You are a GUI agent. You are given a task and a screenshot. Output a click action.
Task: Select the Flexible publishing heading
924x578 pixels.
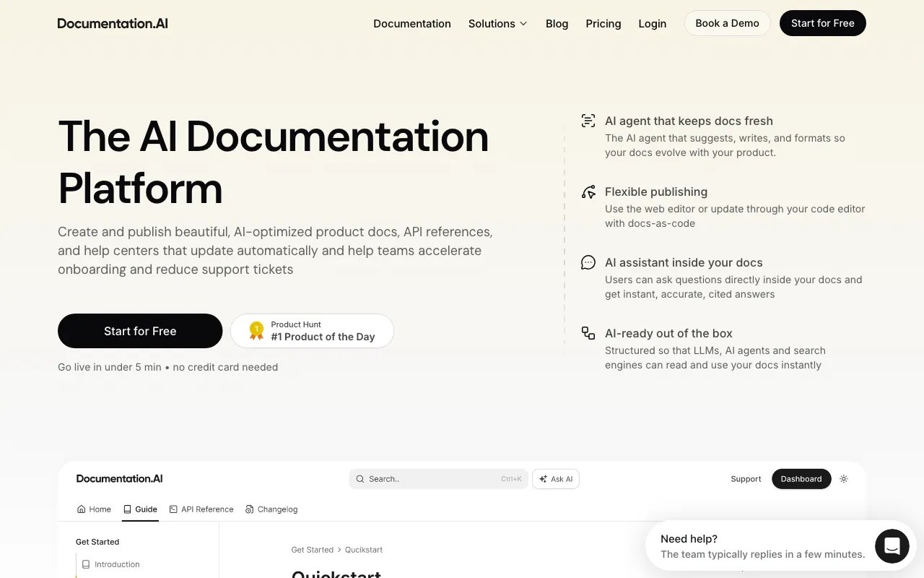(x=656, y=192)
